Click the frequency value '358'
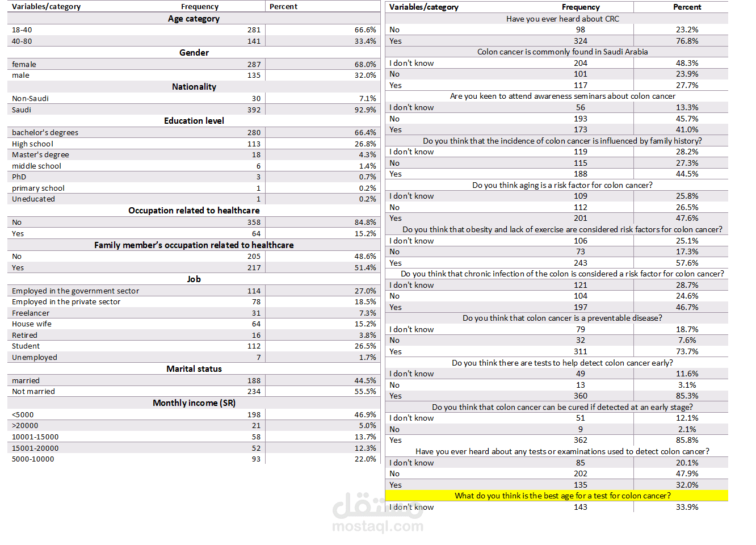The height and width of the screenshot is (545, 756). (254, 223)
